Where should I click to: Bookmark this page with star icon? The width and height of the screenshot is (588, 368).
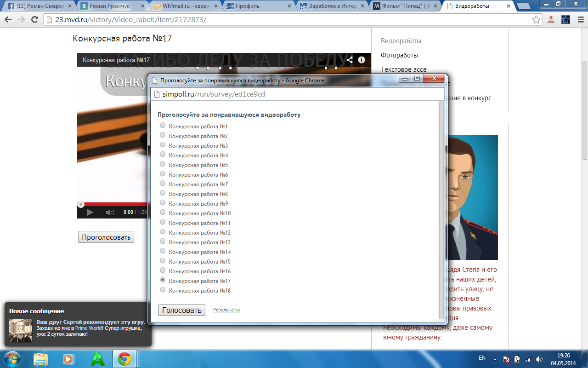[x=536, y=20]
